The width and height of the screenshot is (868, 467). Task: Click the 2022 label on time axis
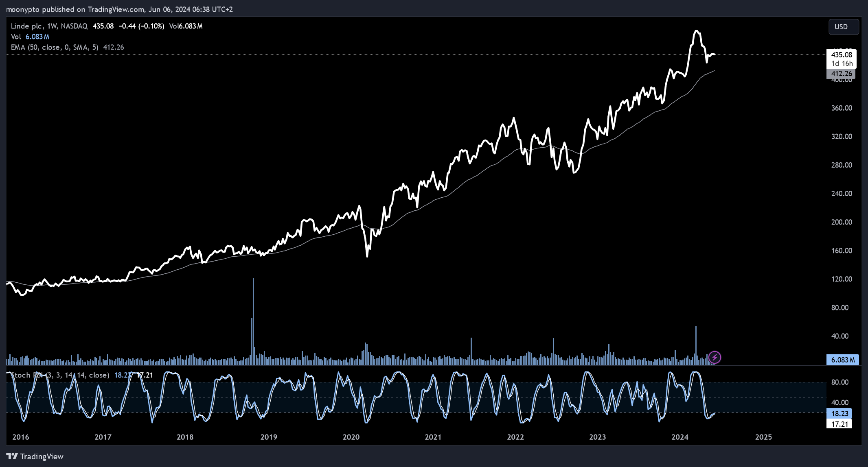coord(515,437)
